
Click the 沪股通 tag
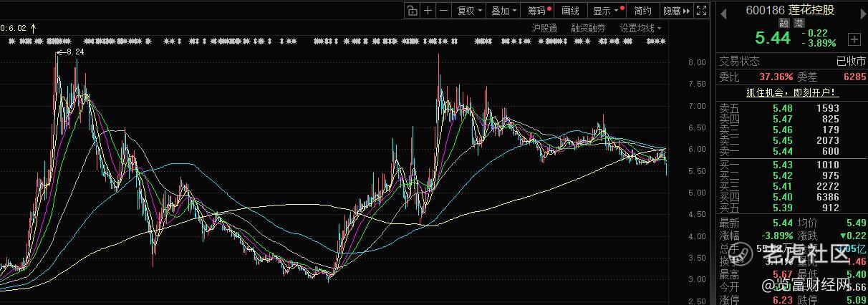coord(544,28)
